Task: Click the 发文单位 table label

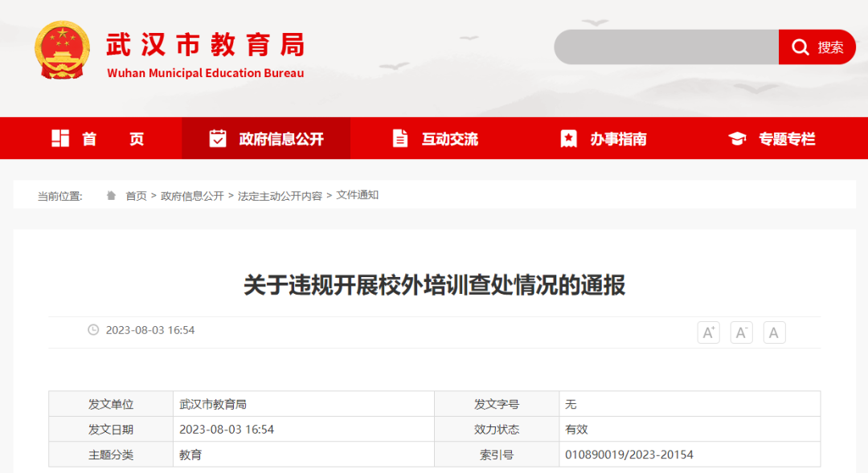Action: click(x=111, y=405)
